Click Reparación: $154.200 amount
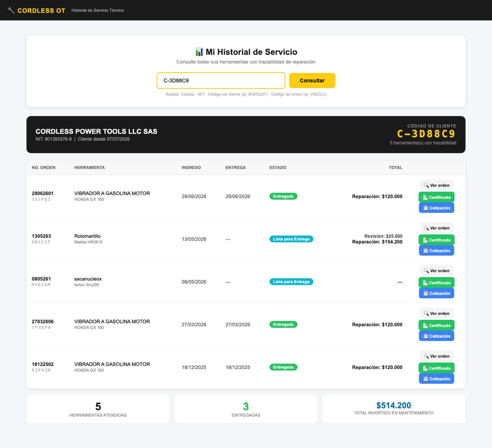 pyautogui.click(x=377, y=242)
